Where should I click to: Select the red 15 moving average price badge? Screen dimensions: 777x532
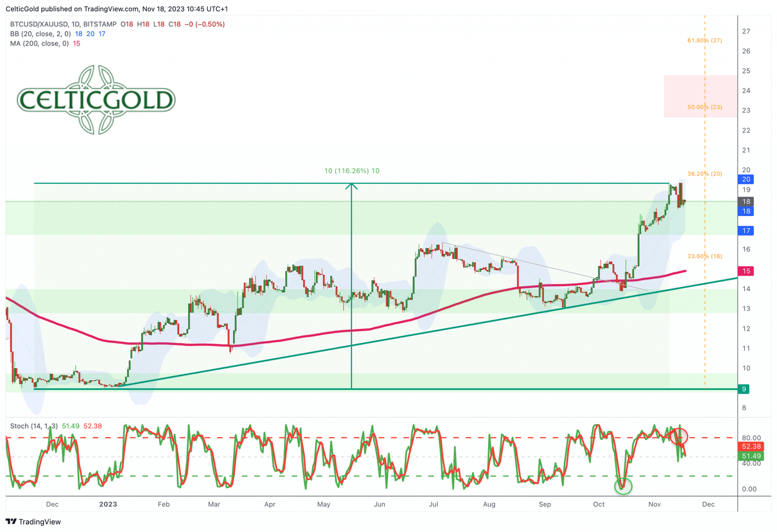coord(745,271)
